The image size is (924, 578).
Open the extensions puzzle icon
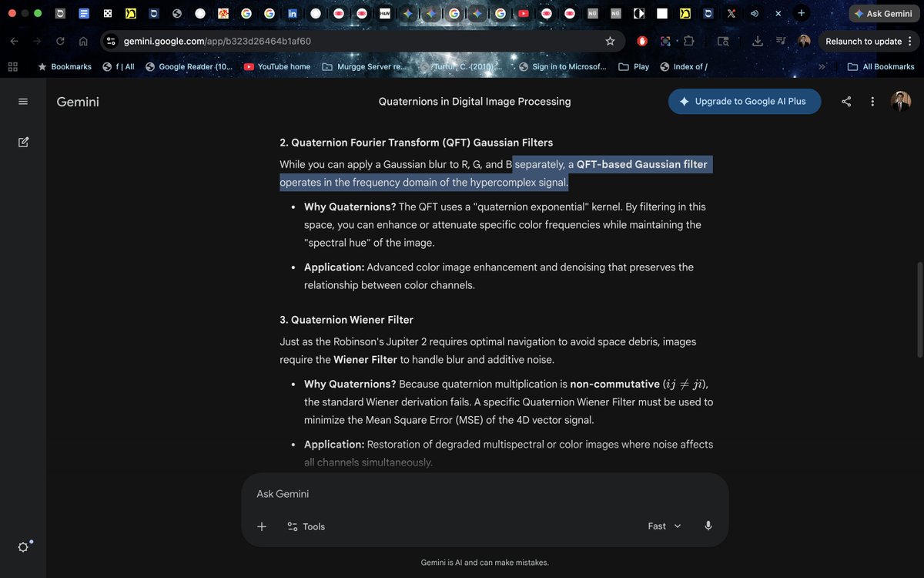(689, 41)
